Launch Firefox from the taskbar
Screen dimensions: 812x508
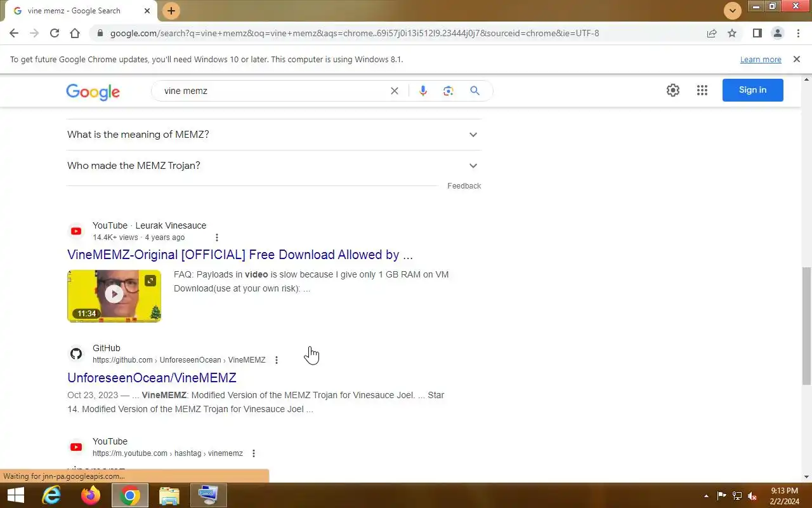(91, 495)
